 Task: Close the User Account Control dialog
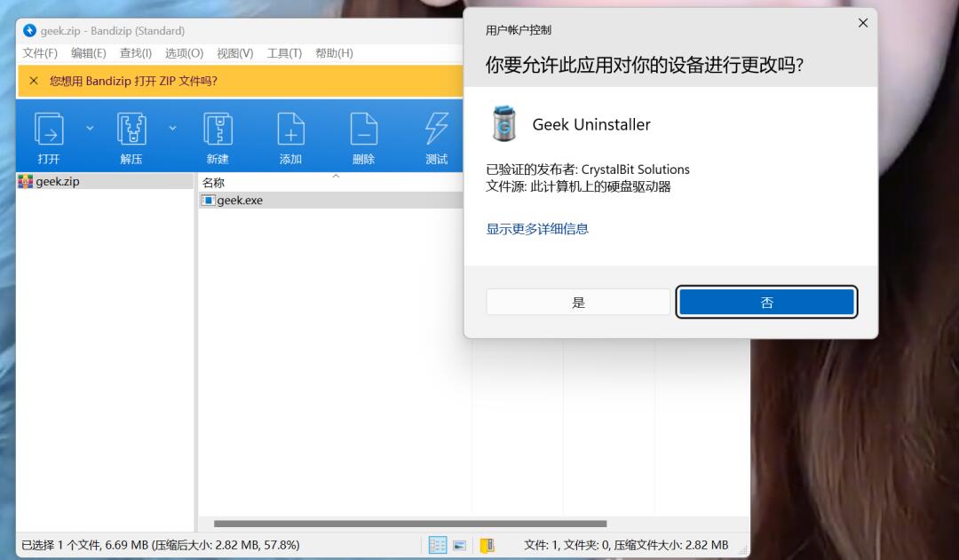[863, 22]
